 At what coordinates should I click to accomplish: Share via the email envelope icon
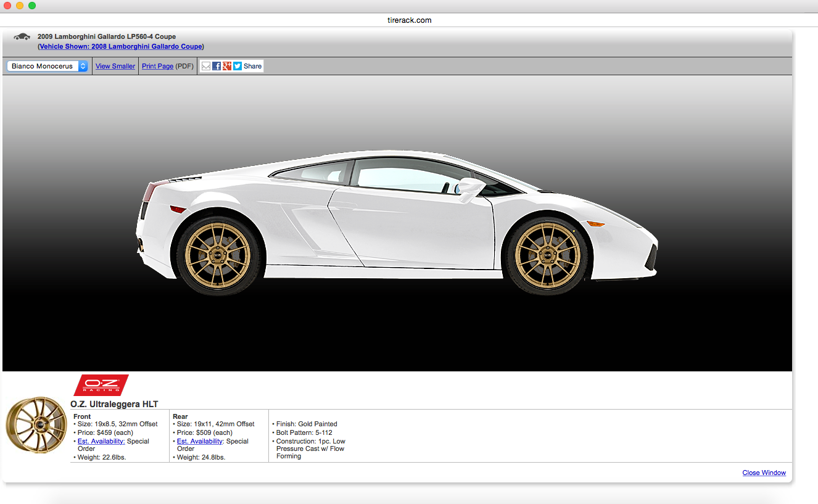[206, 66]
